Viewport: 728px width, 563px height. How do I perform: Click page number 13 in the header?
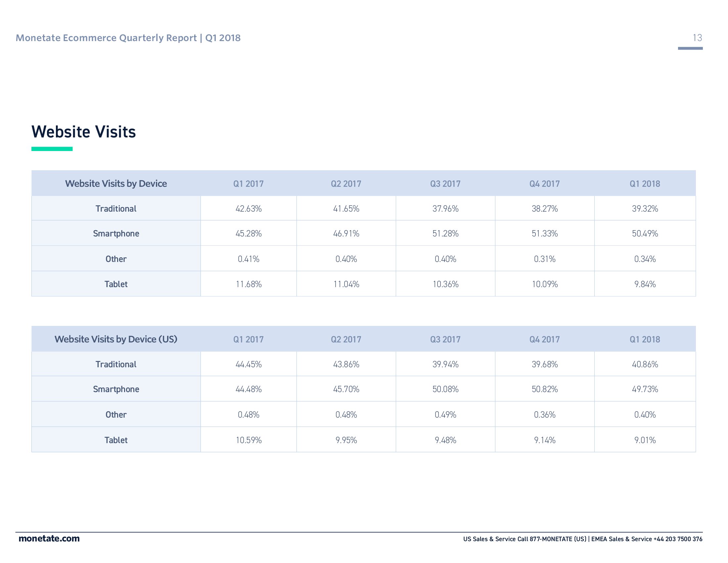(x=697, y=38)
